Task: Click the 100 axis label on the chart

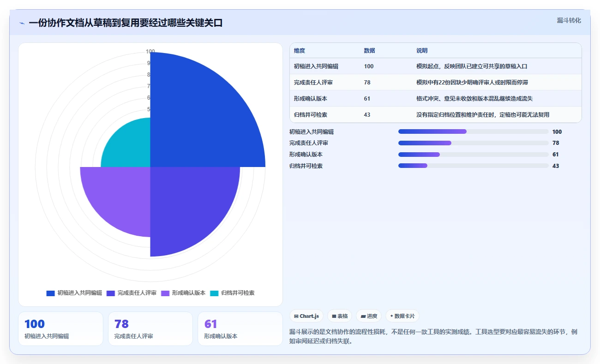Action: (150, 52)
